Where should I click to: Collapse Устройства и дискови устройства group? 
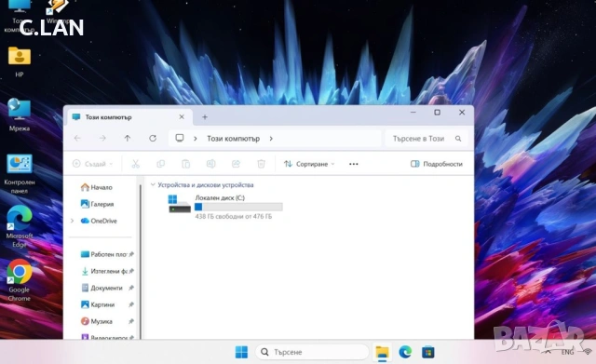click(153, 184)
